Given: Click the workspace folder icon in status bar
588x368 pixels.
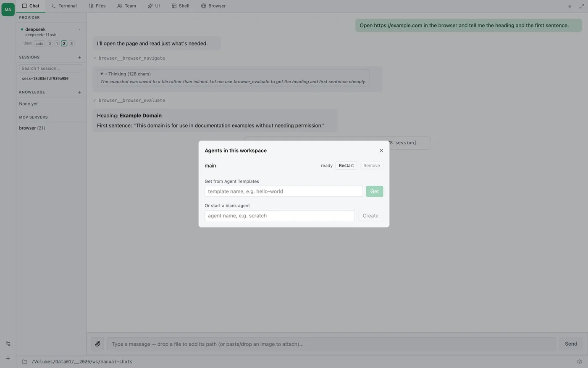Looking at the screenshot, I should 24,362.
